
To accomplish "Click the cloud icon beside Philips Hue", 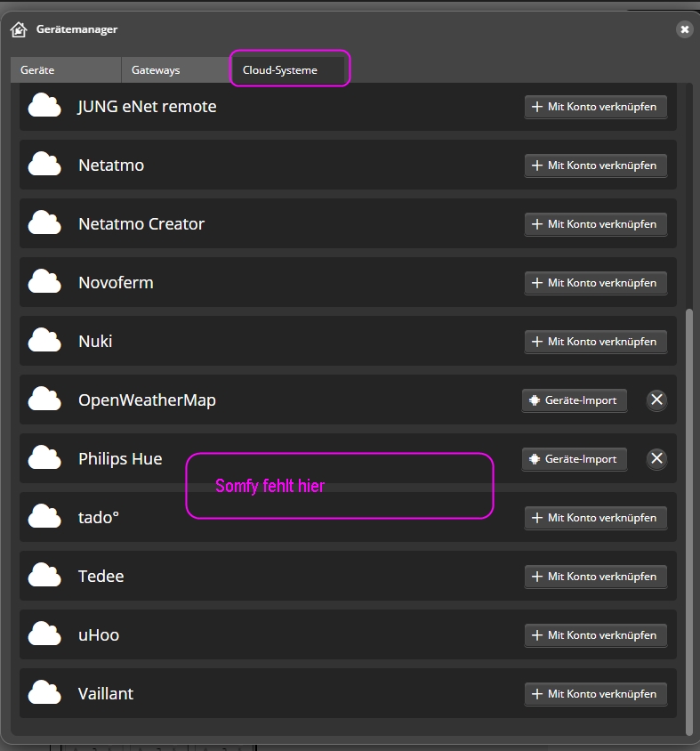I will point(44,458).
